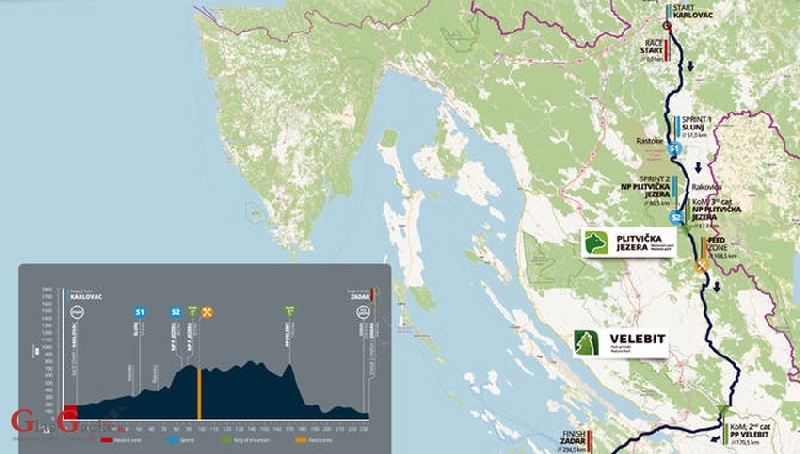Screen dimensions: 800x454
Task: Click the Karlovac start circle marker on map
Action: (666, 26)
